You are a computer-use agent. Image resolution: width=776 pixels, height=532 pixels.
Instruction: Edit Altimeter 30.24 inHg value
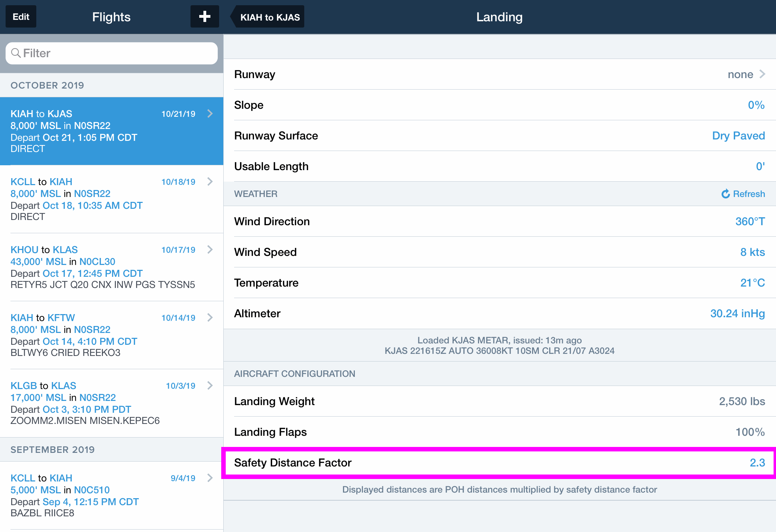[x=737, y=313]
